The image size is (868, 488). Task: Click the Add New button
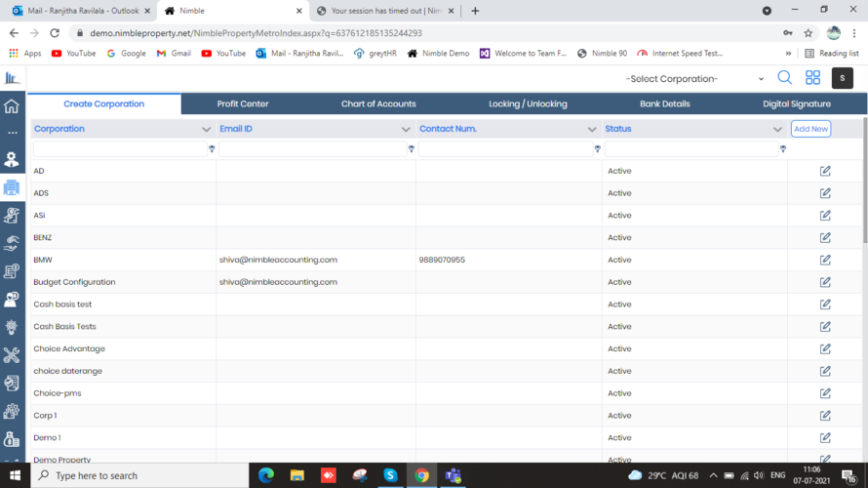coord(810,129)
